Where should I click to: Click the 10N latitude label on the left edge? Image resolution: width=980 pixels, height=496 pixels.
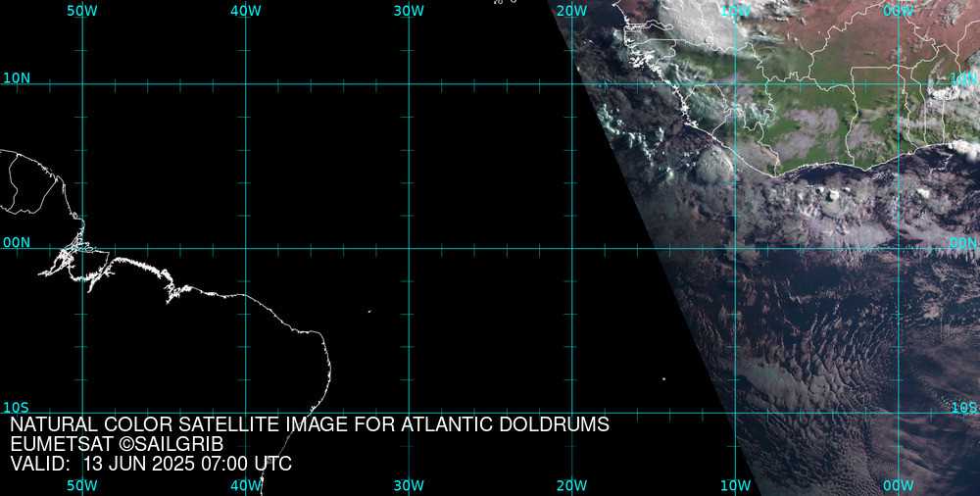point(17,78)
